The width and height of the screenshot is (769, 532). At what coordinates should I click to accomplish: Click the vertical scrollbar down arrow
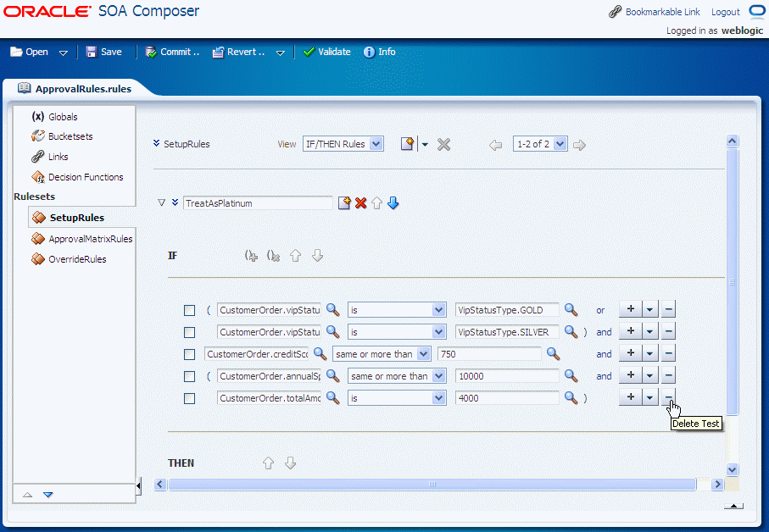(x=733, y=470)
